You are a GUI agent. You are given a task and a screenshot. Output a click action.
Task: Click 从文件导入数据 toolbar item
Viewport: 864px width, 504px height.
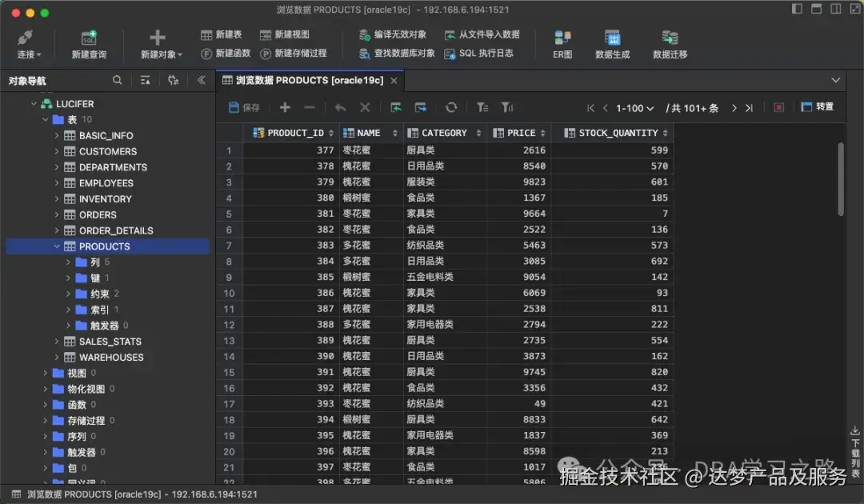pyautogui.click(x=482, y=34)
